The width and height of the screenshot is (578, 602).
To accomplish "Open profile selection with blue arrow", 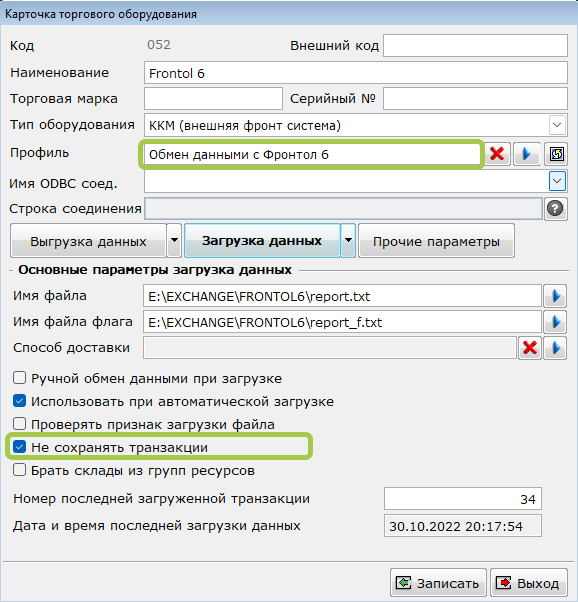I will 527,154.
